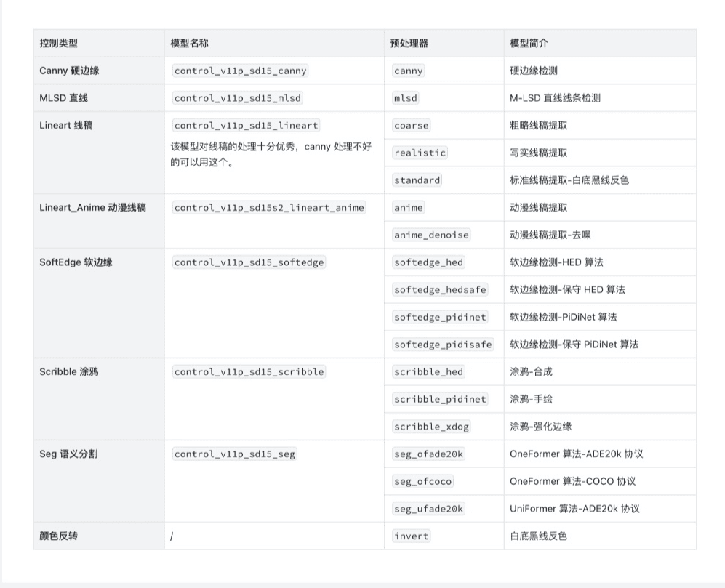Click the softedge_hedsafe preprocessor tag
Screen dimensions: 725x588
coord(440,289)
